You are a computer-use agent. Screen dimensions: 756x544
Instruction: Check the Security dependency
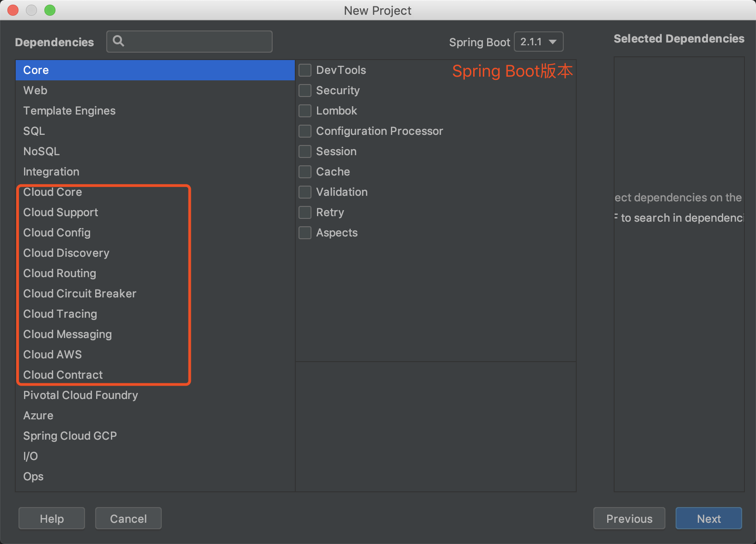click(305, 91)
